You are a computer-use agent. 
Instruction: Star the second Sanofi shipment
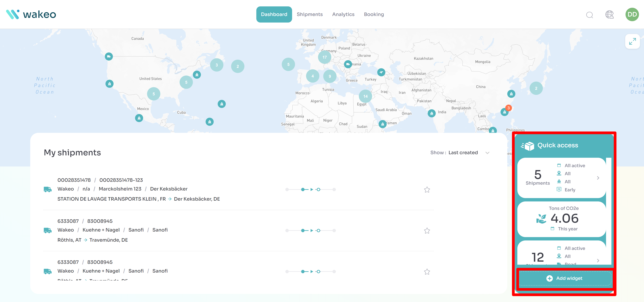tap(427, 231)
